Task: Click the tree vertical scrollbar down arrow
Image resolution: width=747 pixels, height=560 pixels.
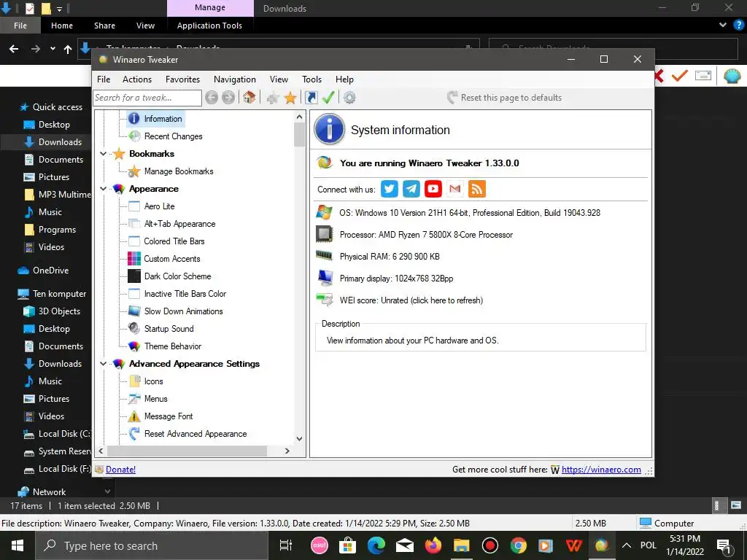Action: 299,438
